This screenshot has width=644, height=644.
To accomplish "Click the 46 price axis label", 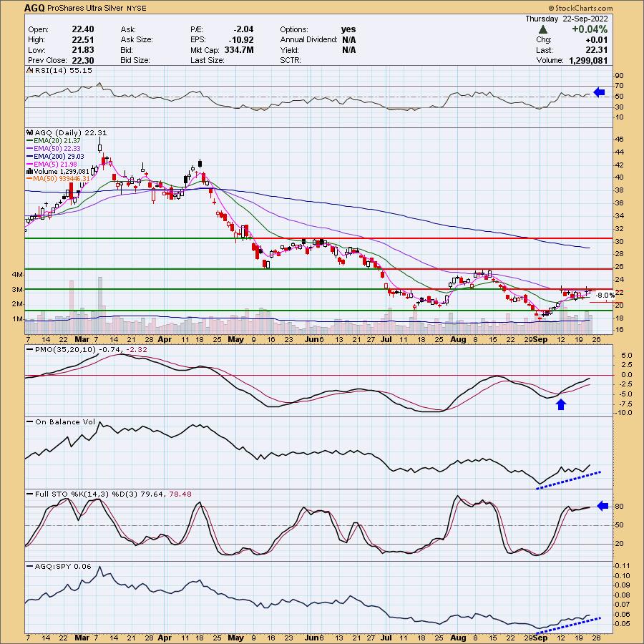I will pos(619,140).
